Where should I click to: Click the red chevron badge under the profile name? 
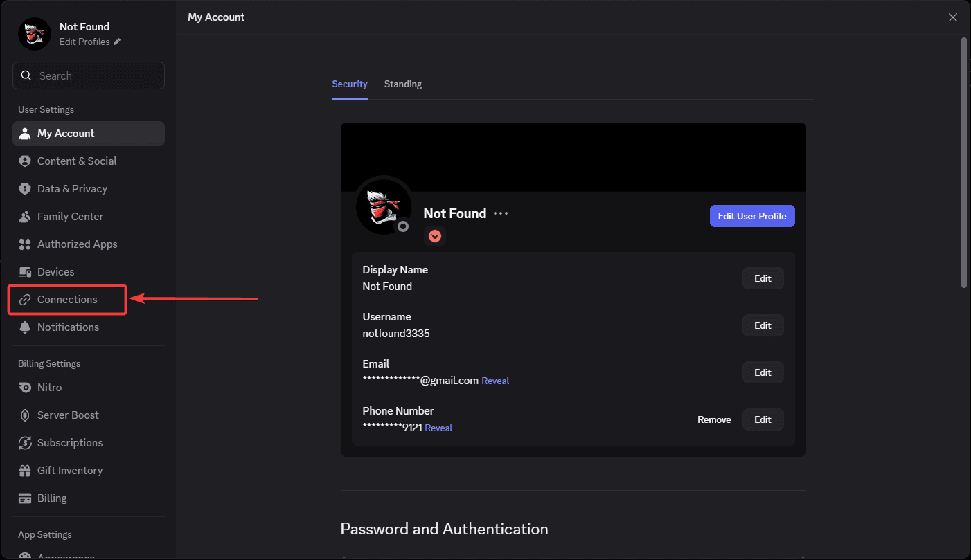coord(434,236)
